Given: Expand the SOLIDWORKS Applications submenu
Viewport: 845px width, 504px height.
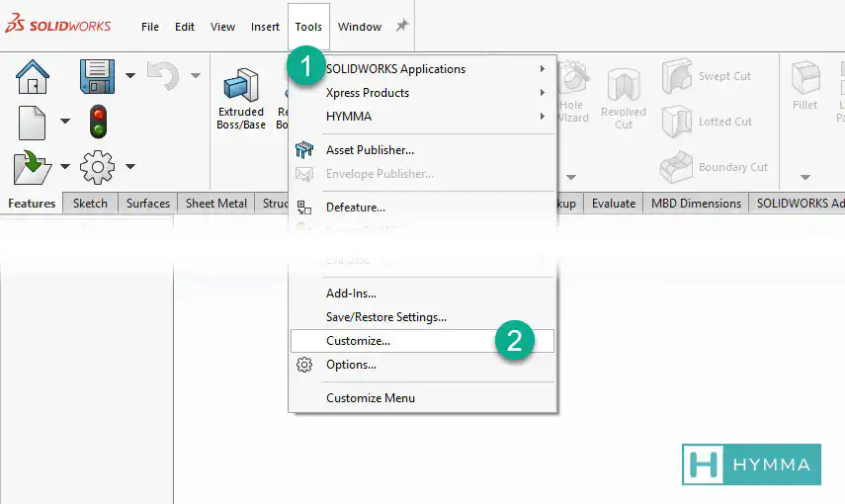Looking at the screenshot, I should point(395,69).
